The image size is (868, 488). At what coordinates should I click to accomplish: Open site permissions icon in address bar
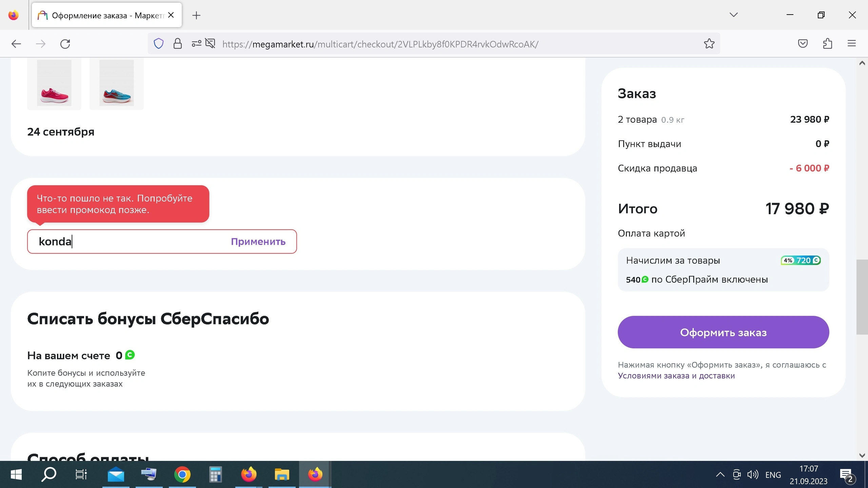(197, 44)
